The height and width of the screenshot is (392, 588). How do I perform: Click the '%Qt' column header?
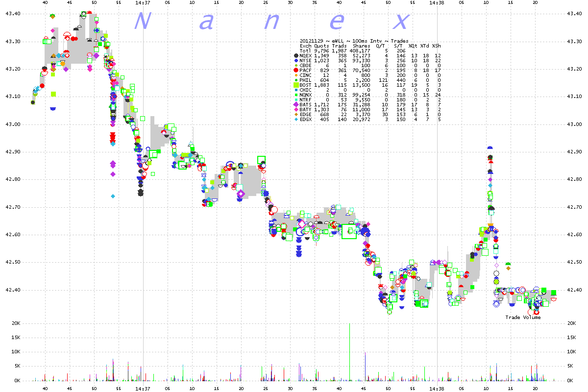[413, 46]
